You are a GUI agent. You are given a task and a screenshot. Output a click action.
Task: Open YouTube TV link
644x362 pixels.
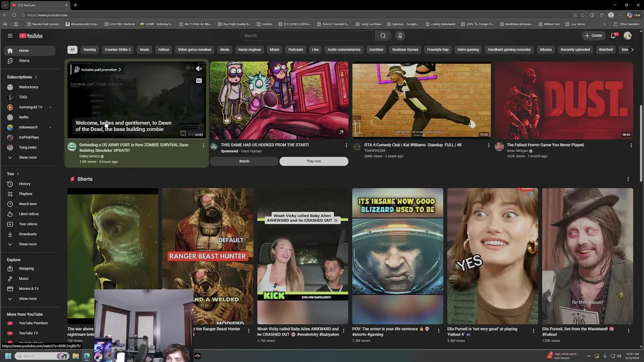(x=30, y=333)
